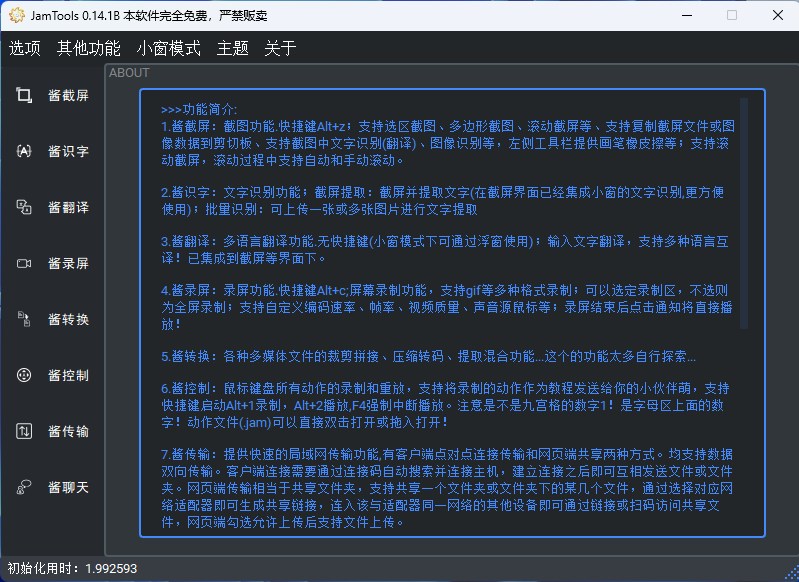The image size is (799, 582).
Task: Select the 酱识字 sidebar label
Action: tap(68, 151)
